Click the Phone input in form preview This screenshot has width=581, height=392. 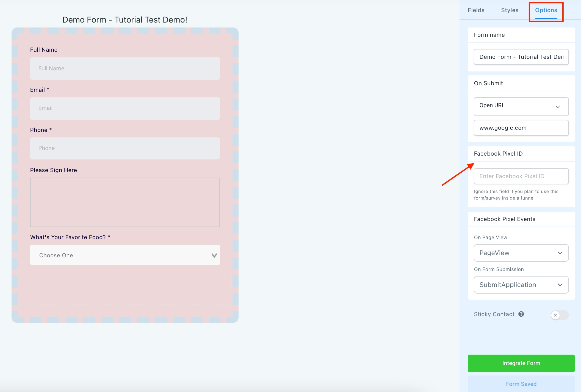pos(125,148)
